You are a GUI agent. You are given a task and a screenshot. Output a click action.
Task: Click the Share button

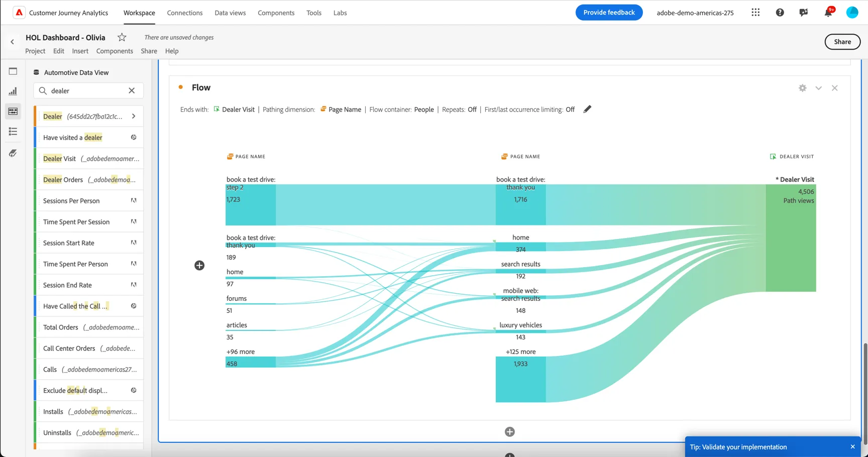point(842,42)
